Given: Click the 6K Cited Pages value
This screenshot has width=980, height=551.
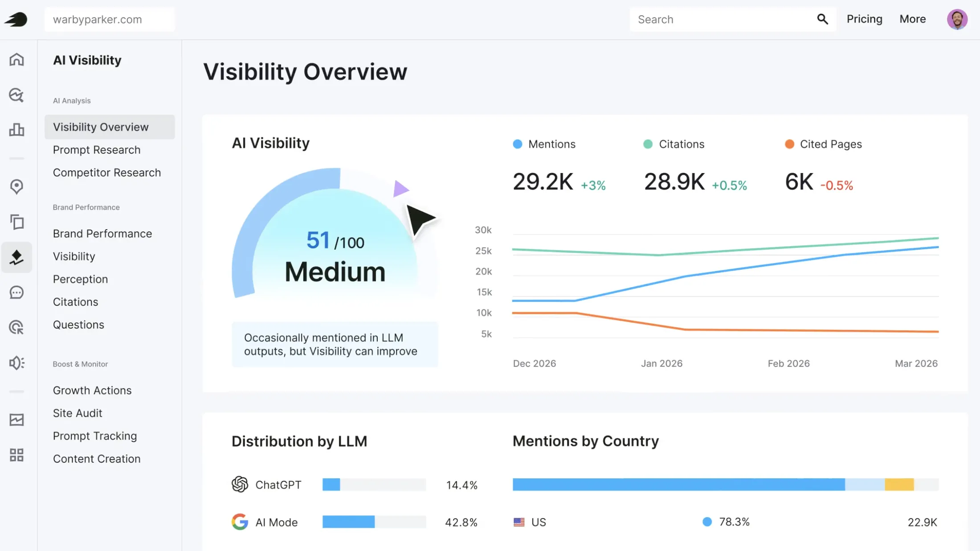Looking at the screenshot, I should (x=799, y=182).
